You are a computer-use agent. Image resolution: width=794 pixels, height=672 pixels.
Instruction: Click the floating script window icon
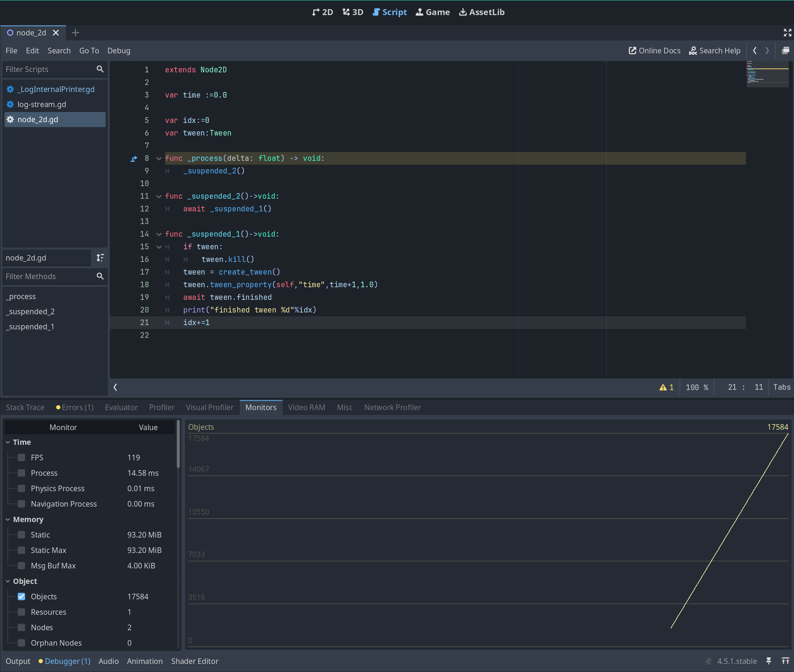click(x=785, y=51)
